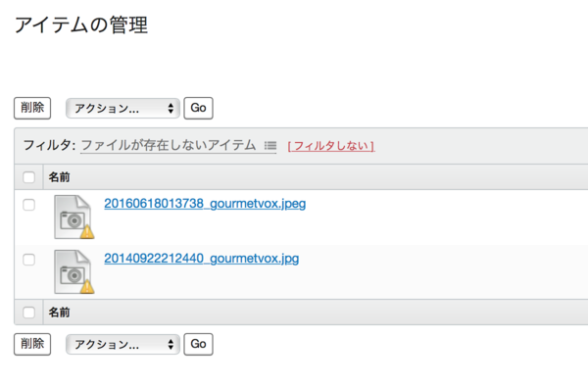Click the filter list icon beside ファイルが存在しないアイテム
The height and width of the screenshot is (386, 588).
(270, 145)
